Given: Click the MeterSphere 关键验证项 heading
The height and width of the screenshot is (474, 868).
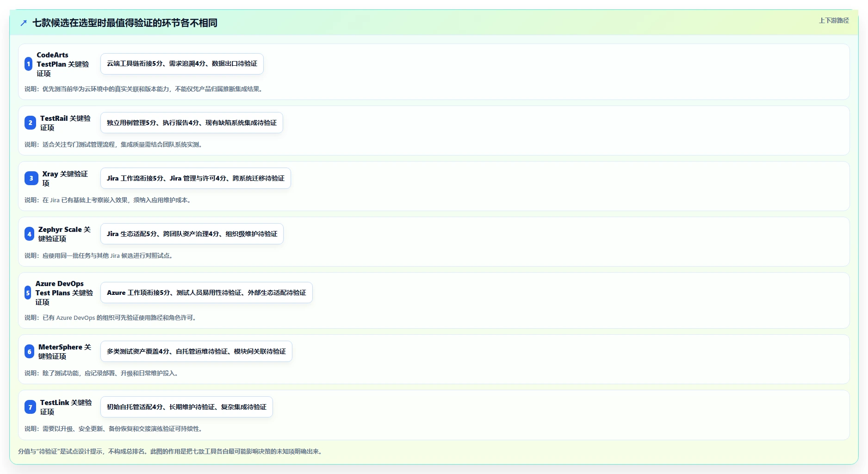Looking at the screenshot, I should 65,351.
